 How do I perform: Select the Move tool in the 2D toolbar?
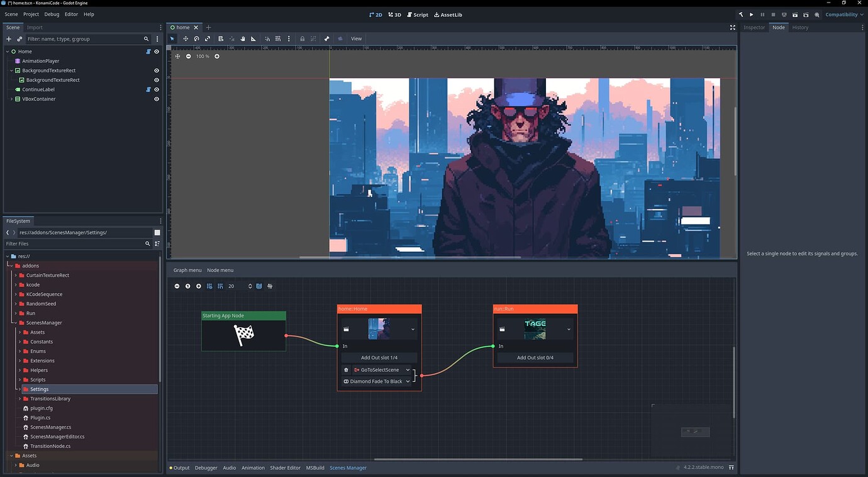point(186,38)
